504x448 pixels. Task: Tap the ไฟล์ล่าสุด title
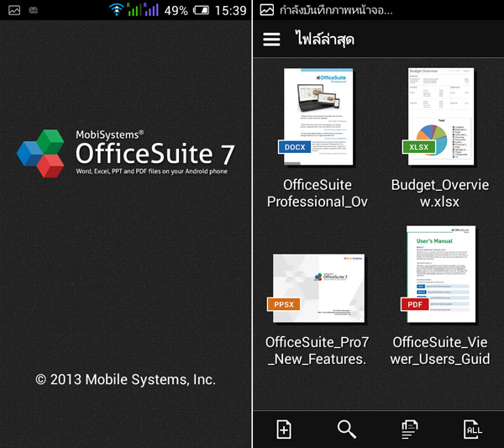tap(324, 39)
